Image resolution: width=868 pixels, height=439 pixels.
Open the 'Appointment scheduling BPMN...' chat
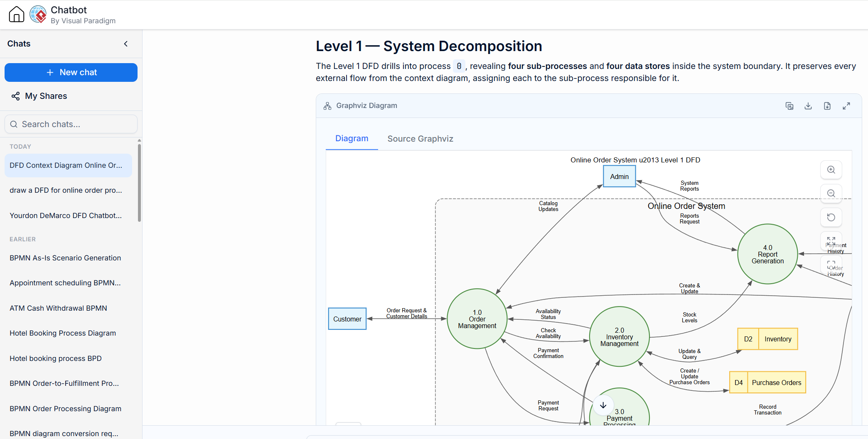click(68, 283)
